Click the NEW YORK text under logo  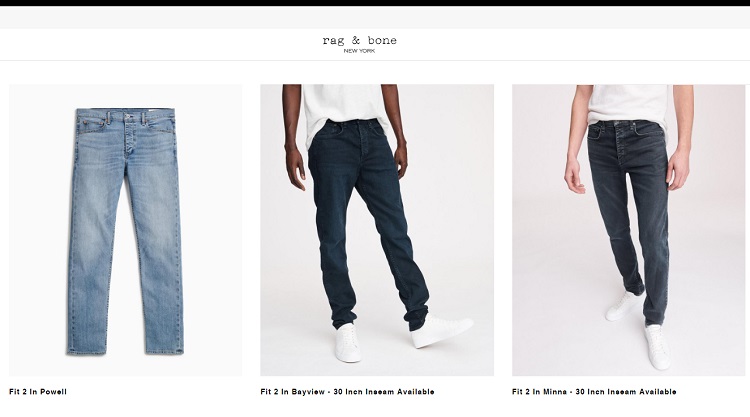click(359, 51)
